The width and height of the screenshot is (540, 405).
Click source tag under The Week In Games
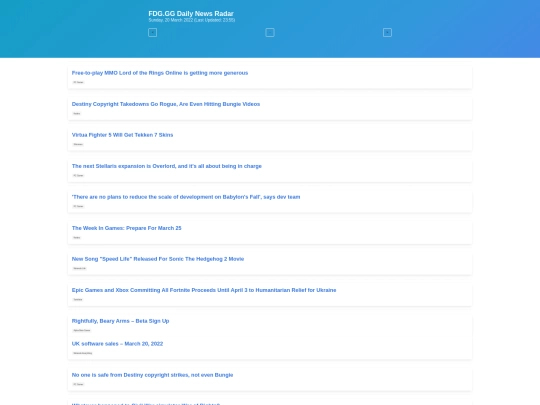pos(76,237)
